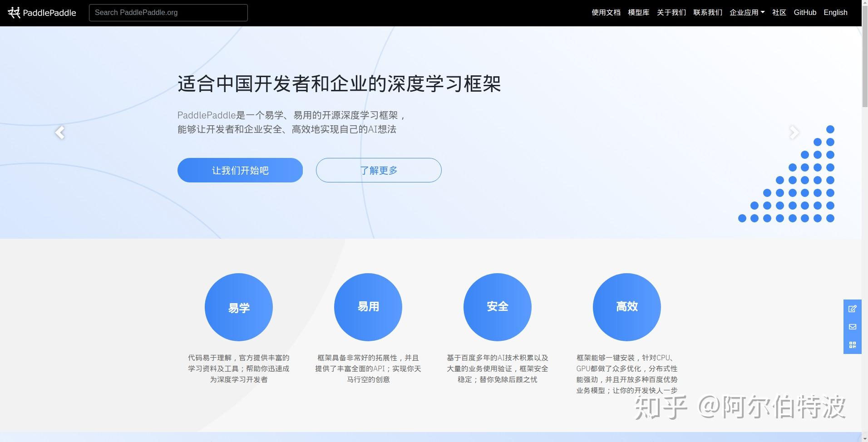868x442 pixels.
Task: Click the PaddlePaddle logo icon
Action: [15, 12]
